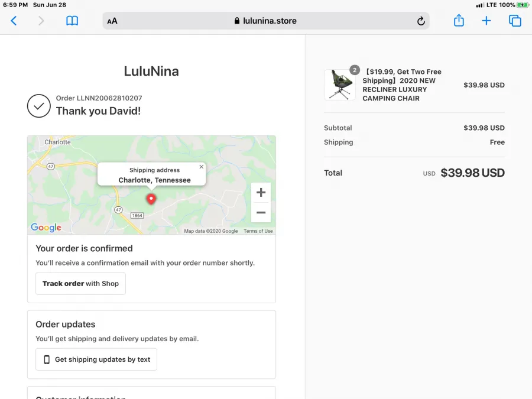Click the Track order with Shop button
532x399 pixels.
pyautogui.click(x=80, y=283)
